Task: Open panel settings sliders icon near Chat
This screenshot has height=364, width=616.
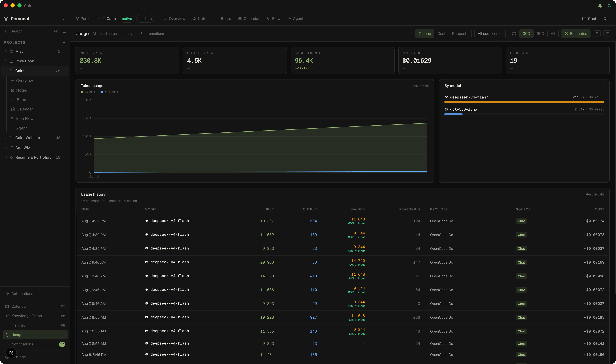Action: (606, 19)
